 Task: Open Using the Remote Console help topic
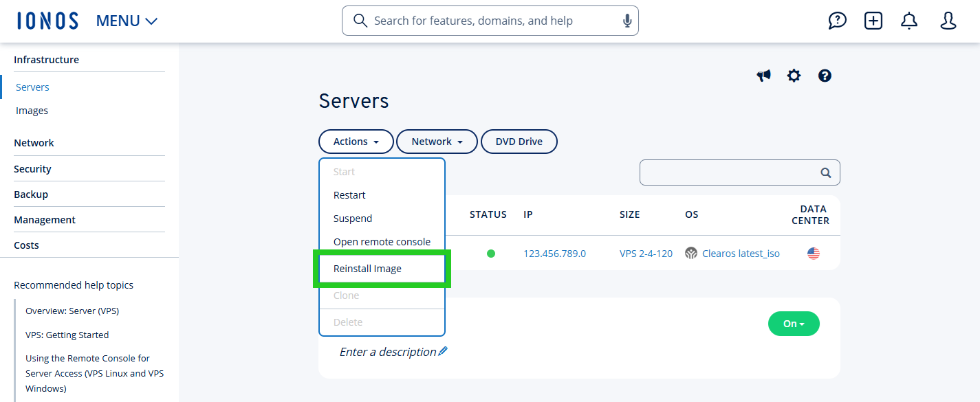pyautogui.click(x=94, y=373)
